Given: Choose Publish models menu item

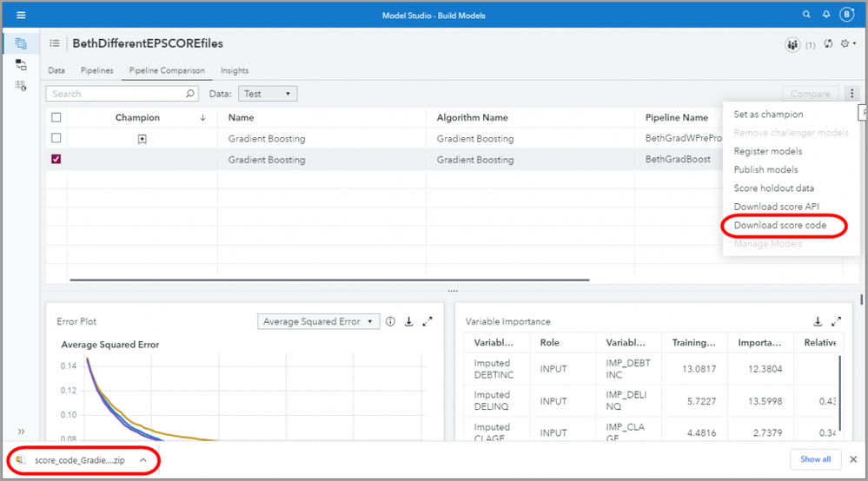Looking at the screenshot, I should pyautogui.click(x=765, y=169).
